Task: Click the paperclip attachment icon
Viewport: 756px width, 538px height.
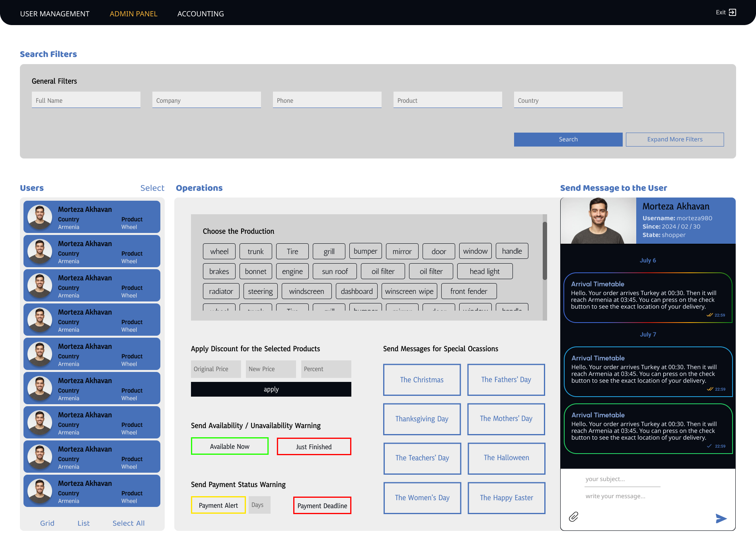Action: (573, 517)
